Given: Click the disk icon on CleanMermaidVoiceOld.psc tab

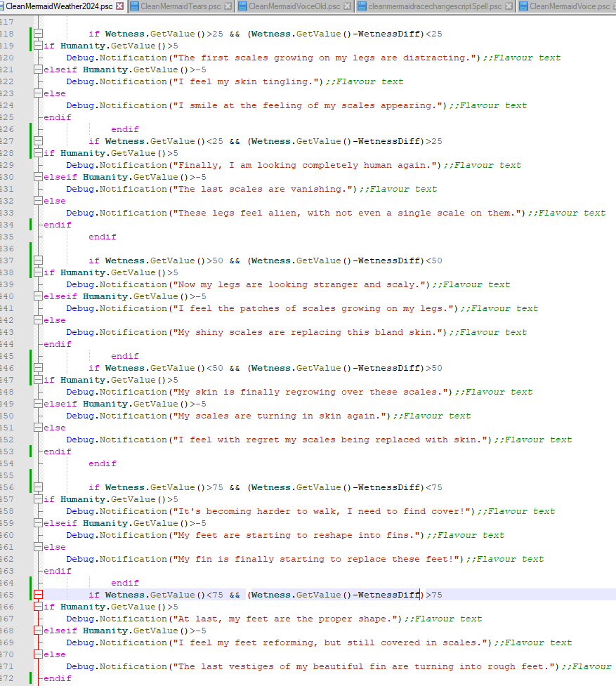Looking at the screenshot, I should coord(243,6).
